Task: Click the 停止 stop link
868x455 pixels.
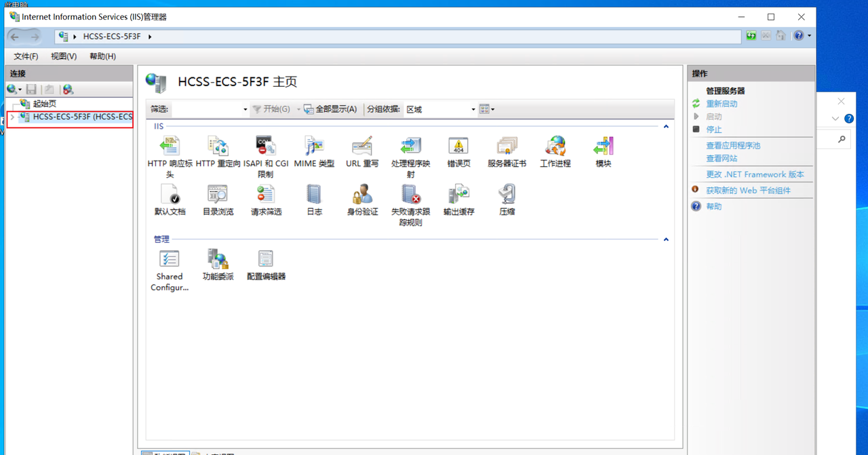Action: pos(713,130)
